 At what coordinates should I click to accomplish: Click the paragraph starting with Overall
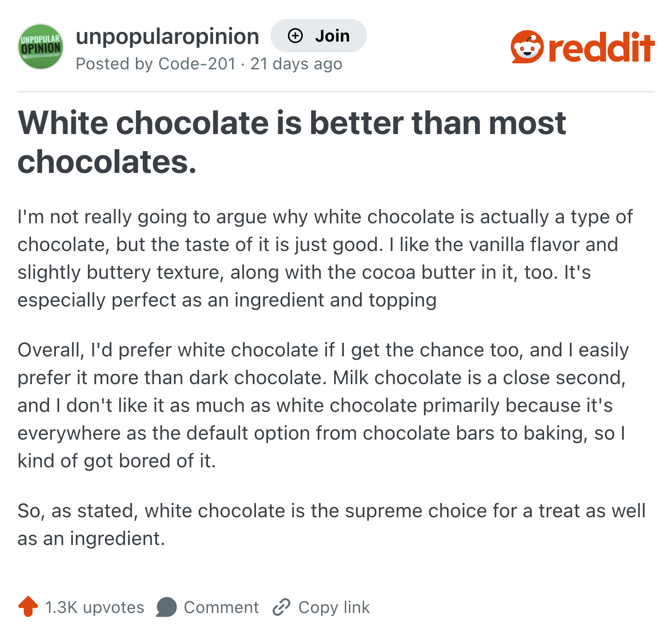click(x=324, y=405)
